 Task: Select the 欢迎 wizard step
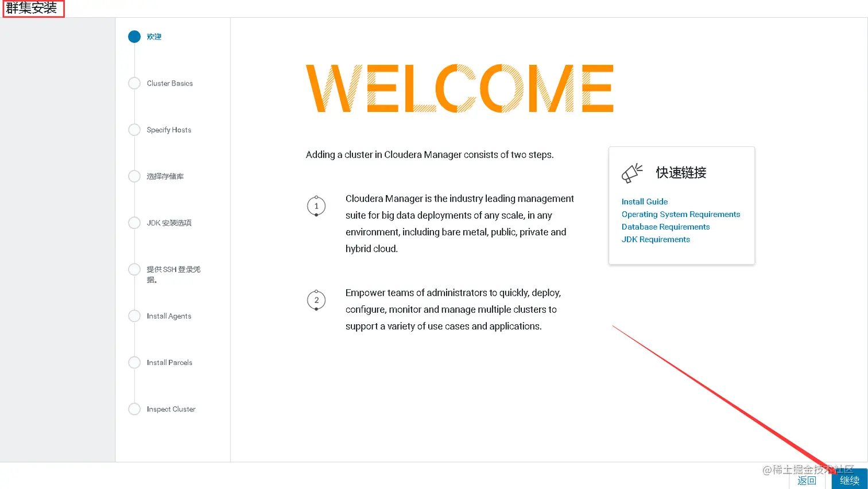(154, 37)
